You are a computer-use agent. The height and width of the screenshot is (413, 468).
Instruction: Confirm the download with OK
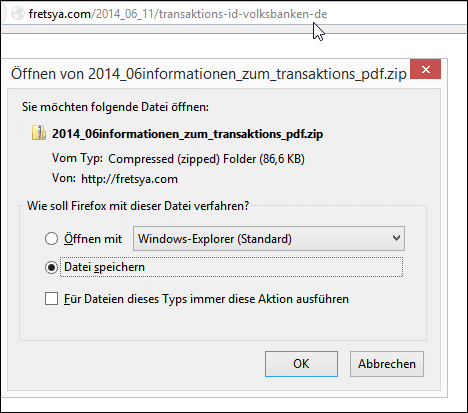click(x=301, y=364)
